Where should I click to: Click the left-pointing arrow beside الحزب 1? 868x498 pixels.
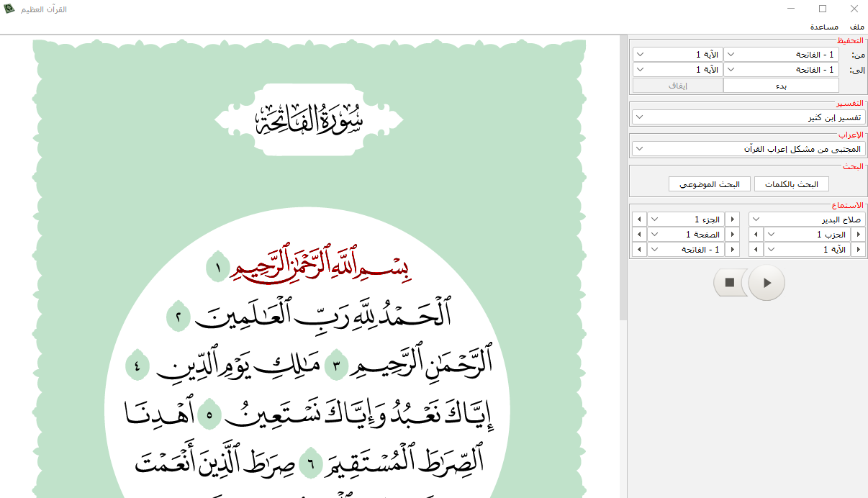click(x=756, y=234)
